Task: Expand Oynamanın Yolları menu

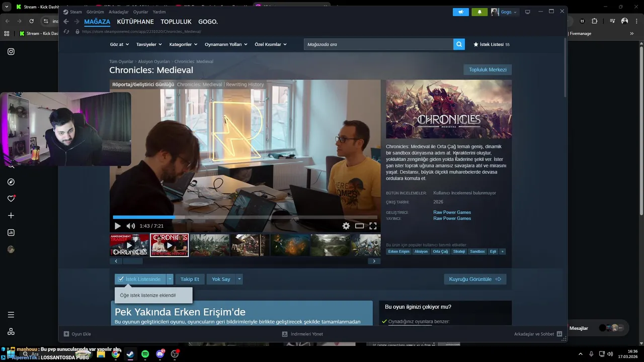Action: coord(226,44)
